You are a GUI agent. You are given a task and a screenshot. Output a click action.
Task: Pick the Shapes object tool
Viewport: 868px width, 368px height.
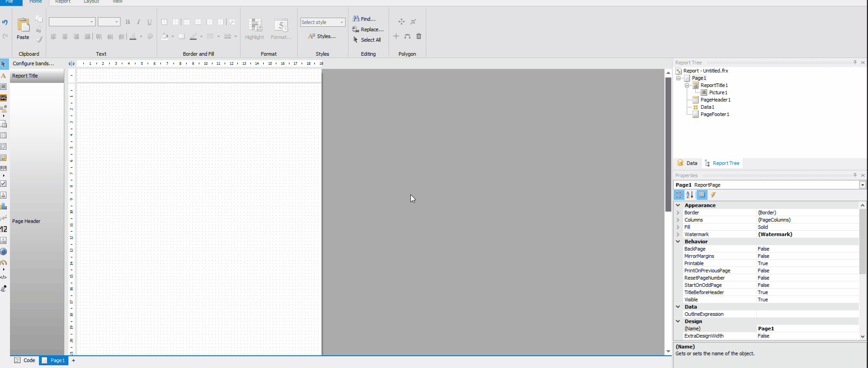pos(4,109)
